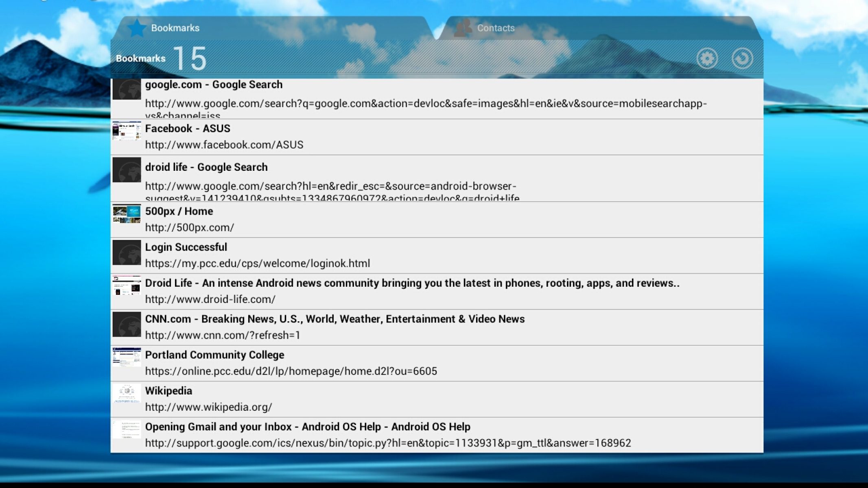
Task: Click the globe icon beside CNN.com
Action: (127, 324)
